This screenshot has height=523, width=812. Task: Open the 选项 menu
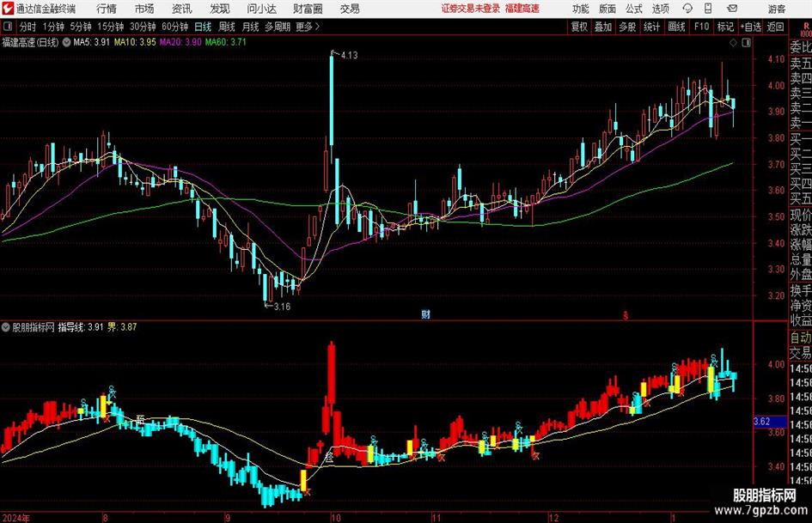[660, 9]
